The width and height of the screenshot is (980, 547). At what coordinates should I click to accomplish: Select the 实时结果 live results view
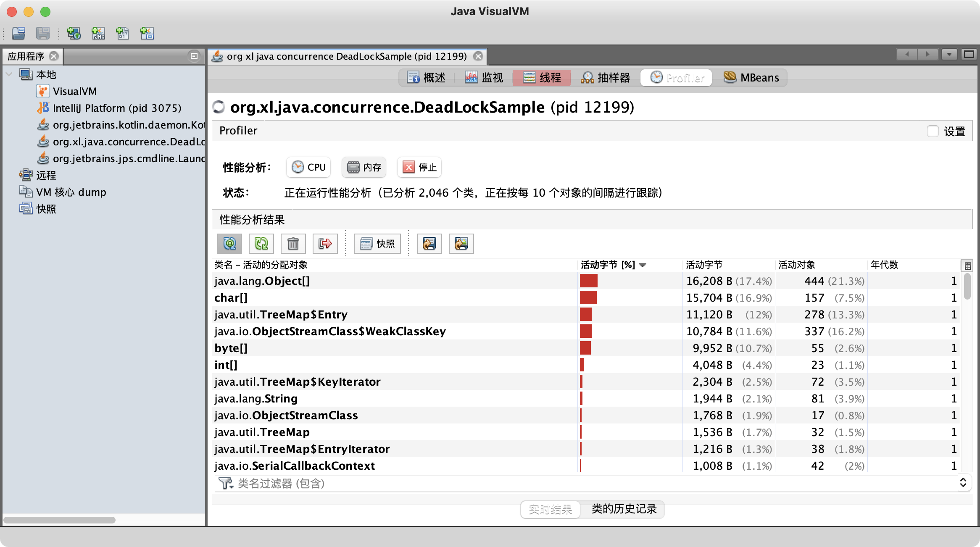coord(551,509)
